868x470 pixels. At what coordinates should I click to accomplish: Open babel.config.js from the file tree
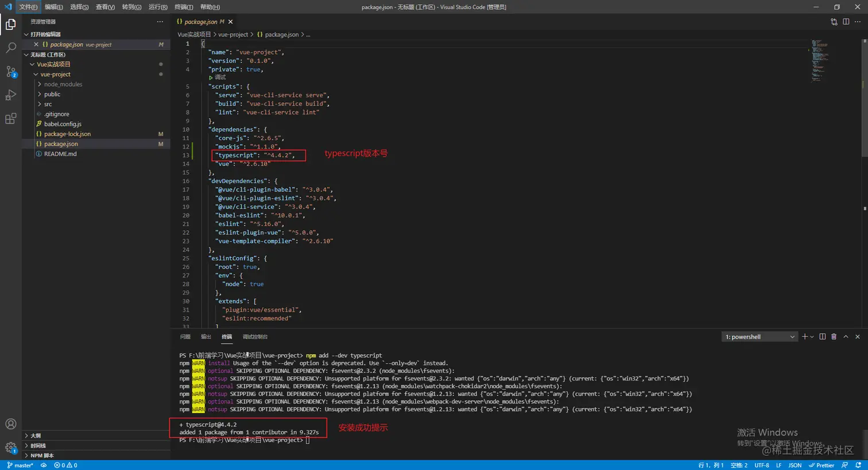tap(63, 124)
